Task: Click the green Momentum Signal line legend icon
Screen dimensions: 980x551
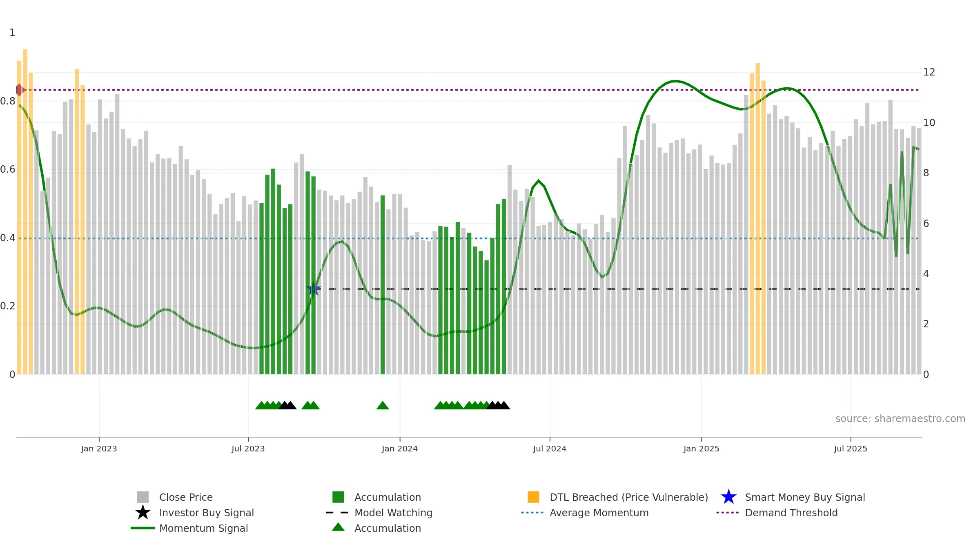Action: pos(143,528)
